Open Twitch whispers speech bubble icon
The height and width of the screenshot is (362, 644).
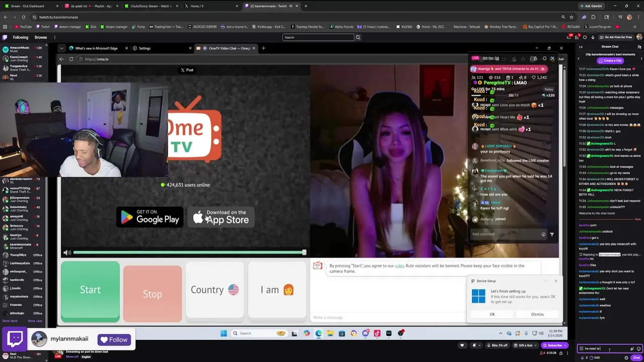tap(585, 37)
